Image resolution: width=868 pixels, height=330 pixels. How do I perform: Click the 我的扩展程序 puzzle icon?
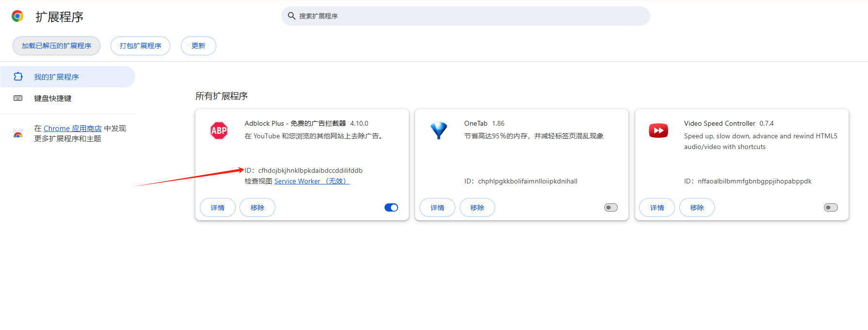pos(18,77)
